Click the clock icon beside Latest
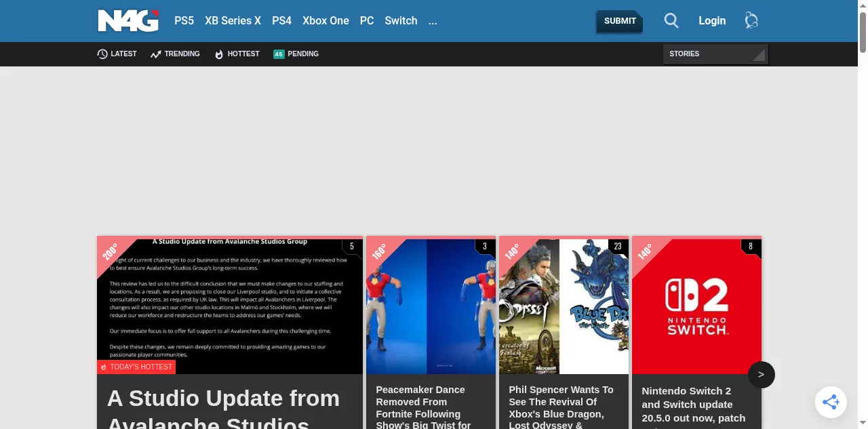The image size is (868, 429). tap(102, 54)
